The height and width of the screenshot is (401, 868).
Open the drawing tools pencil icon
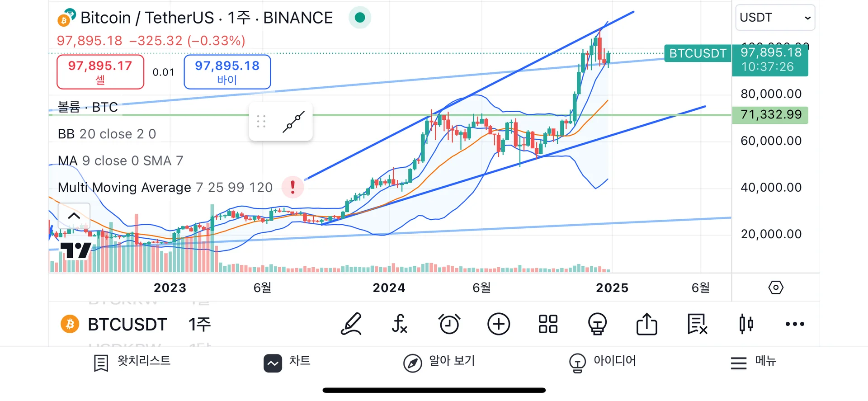(x=351, y=324)
